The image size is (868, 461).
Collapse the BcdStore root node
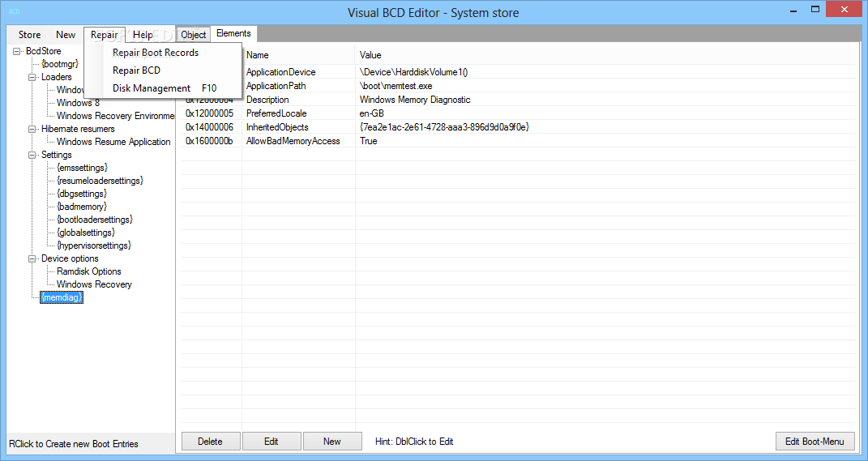coord(17,51)
